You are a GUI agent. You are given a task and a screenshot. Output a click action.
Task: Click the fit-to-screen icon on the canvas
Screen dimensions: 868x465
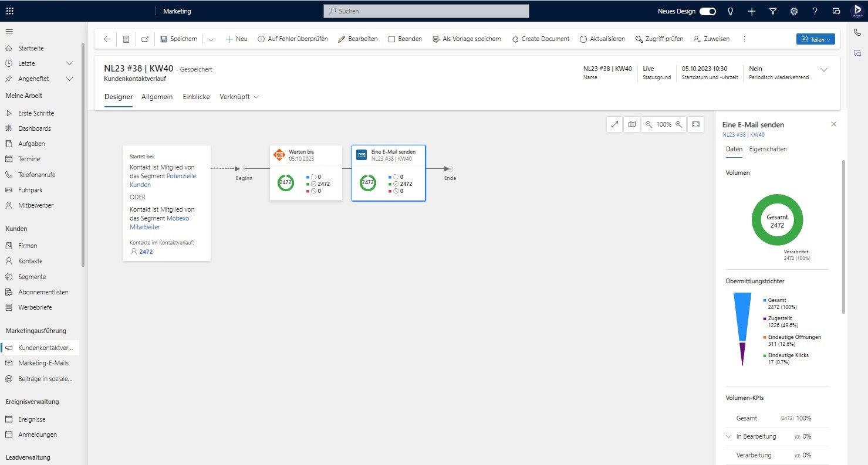695,124
